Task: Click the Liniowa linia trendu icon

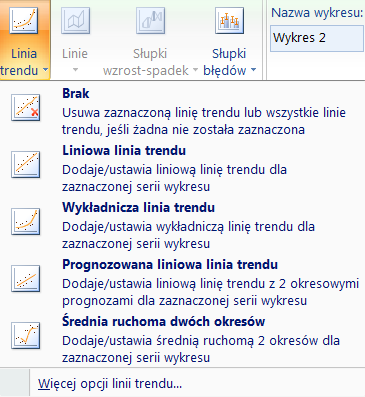Action: (26, 164)
